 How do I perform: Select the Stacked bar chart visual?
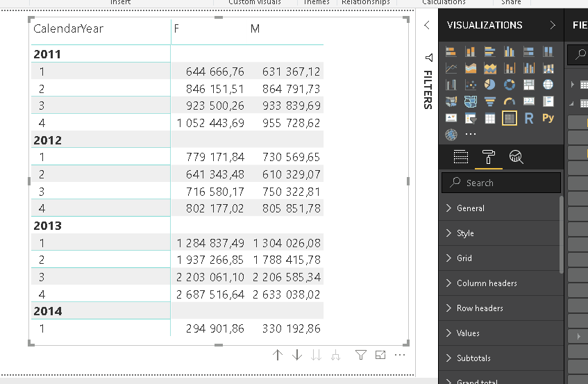[x=451, y=51]
